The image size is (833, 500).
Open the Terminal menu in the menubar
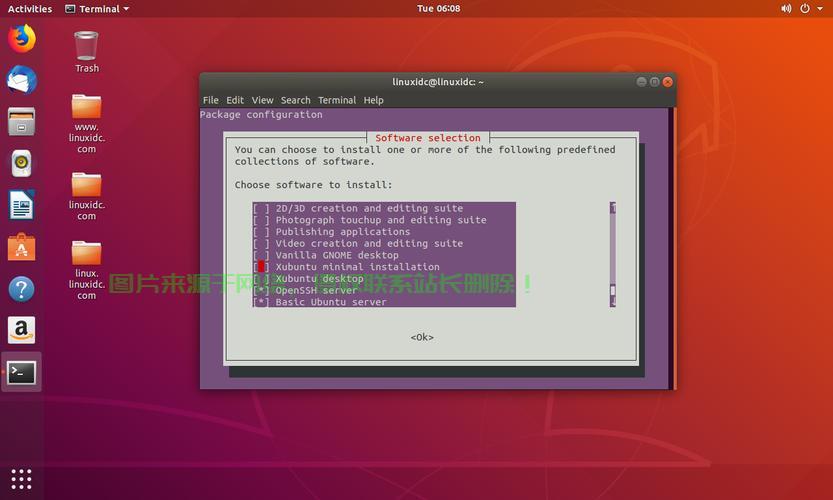pyautogui.click(x=337, y=100)
